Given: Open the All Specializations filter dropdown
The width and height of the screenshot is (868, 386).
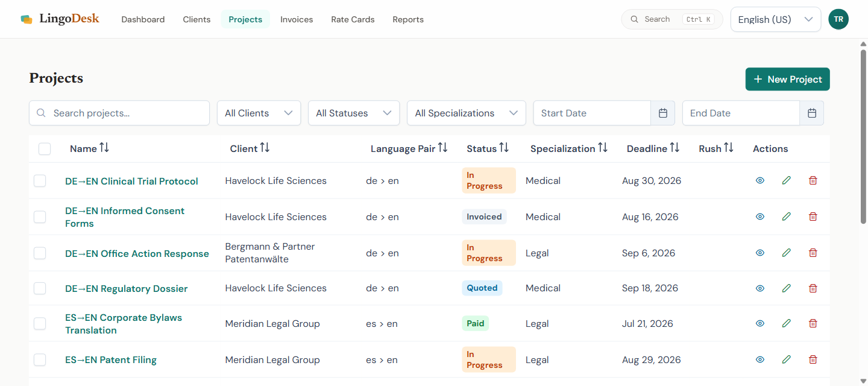Looking at the screenshot, I should 467,113.
